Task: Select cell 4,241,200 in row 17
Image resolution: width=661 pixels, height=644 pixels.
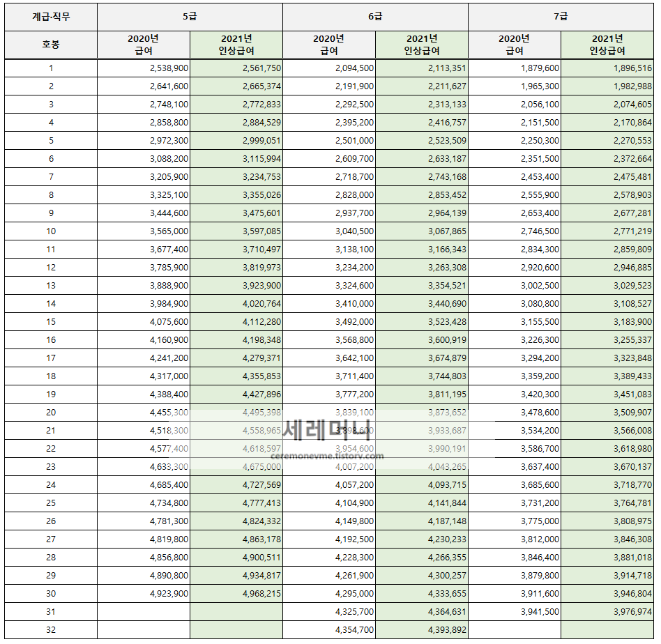Action: pos(144,358)
